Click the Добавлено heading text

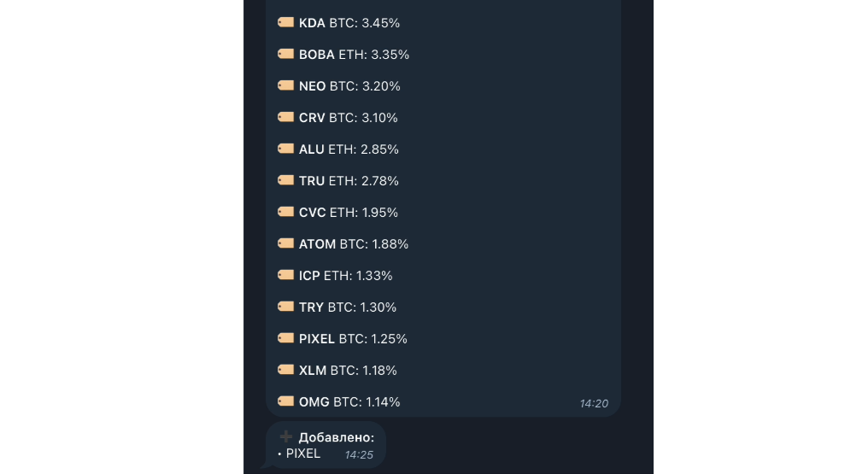(337, 437)
